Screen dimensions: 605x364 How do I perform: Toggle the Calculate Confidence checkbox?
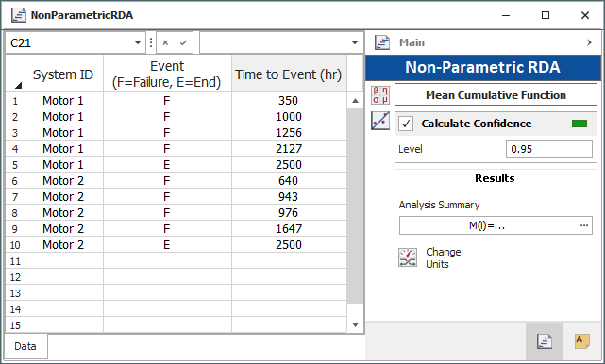click(406, 124)
